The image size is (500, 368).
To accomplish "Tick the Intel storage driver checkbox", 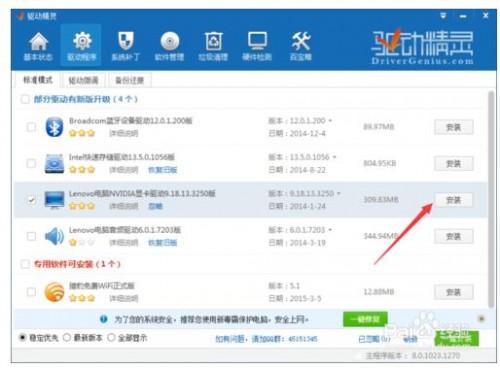I will pos(31,163).
